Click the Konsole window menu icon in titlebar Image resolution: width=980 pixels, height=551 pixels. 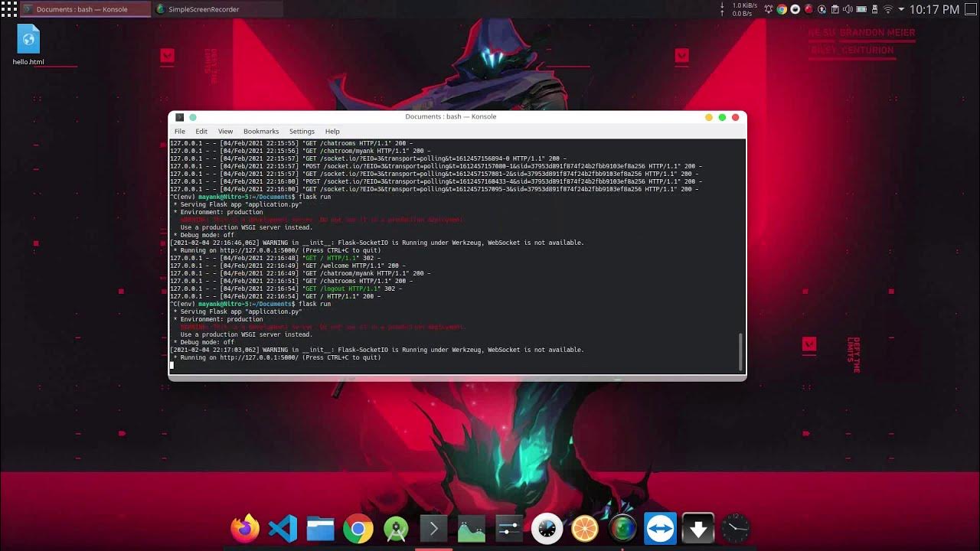179,117
